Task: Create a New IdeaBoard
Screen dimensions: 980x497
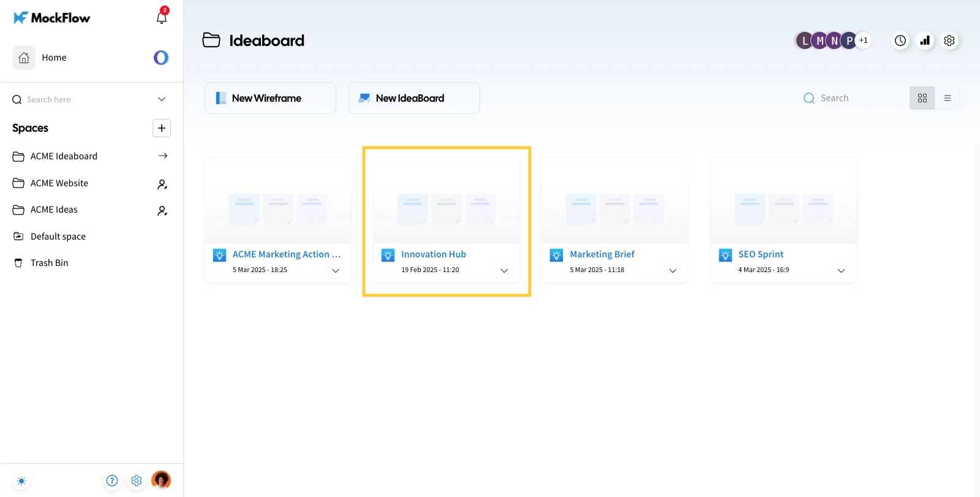Action: pyautogui.click(x=414, y=98)
